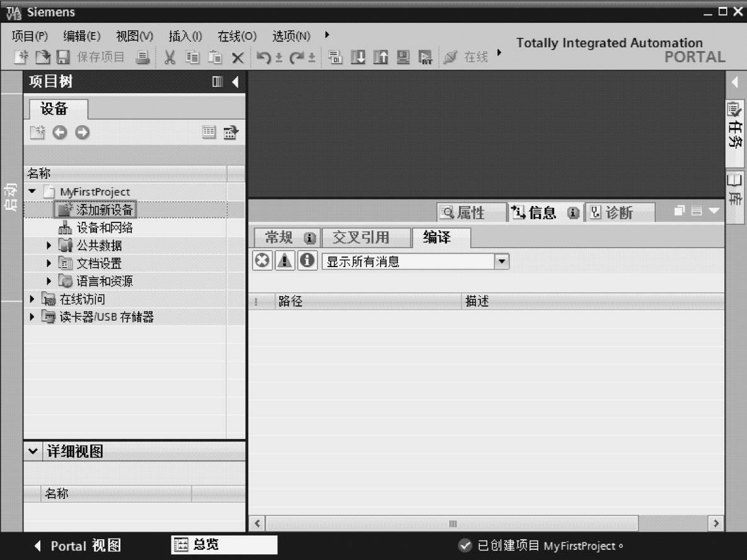Toggle the information filter button
The height and width of the screenshot is (560, 747).
click(307, 261)
